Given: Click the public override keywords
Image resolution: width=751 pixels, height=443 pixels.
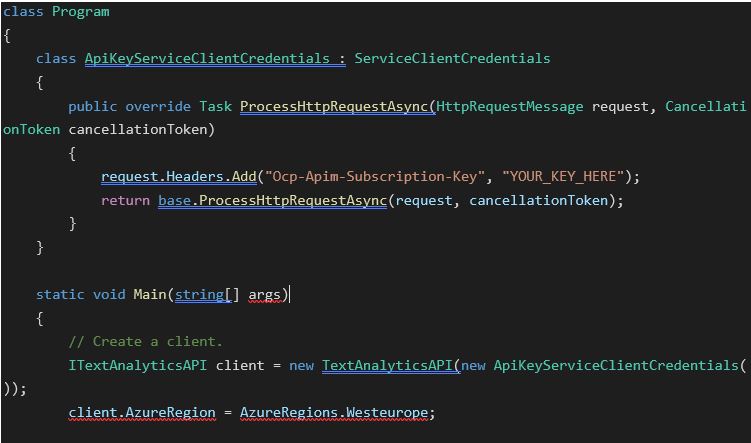Looking at the screenshot, I should (129, 106).
